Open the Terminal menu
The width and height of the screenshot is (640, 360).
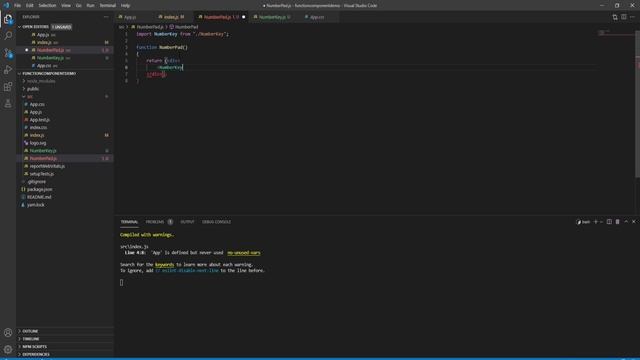point(108,6)
